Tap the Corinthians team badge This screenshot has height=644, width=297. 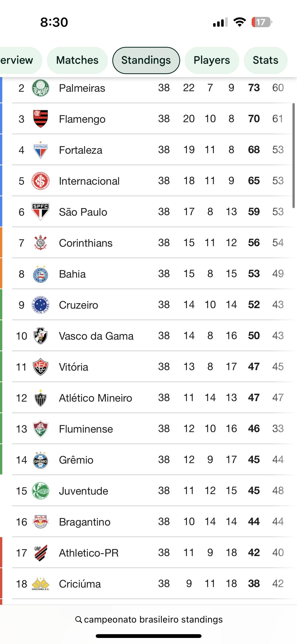(40, 243)
